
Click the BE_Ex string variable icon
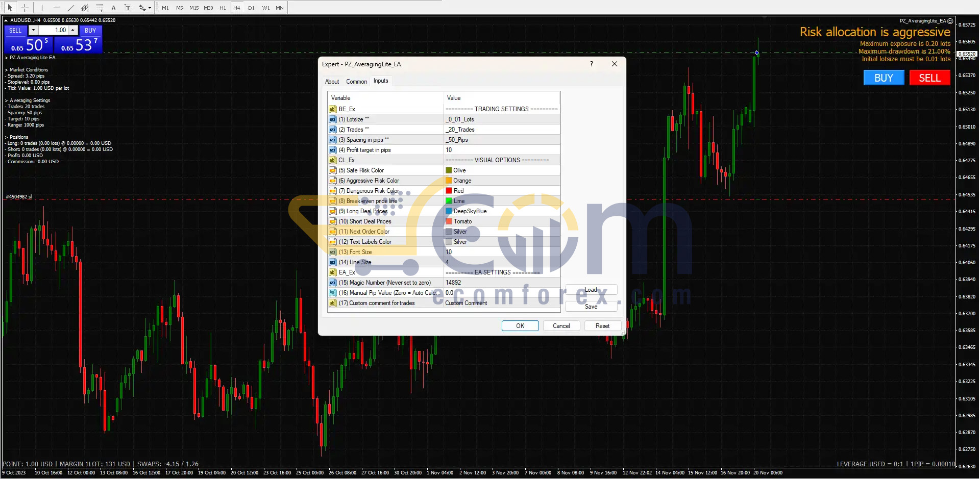(x=332, y=109)
